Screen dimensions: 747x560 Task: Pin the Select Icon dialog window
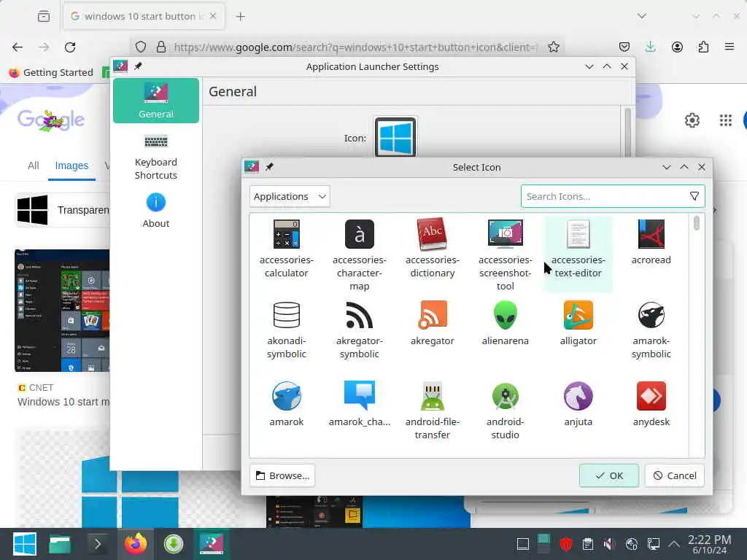coord(269,167)
